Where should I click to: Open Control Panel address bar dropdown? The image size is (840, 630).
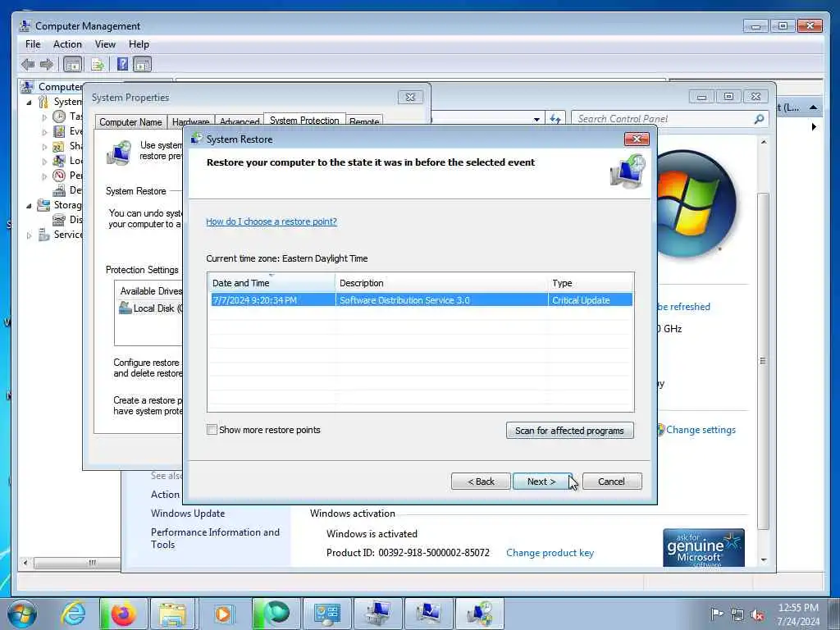point(536,120)
